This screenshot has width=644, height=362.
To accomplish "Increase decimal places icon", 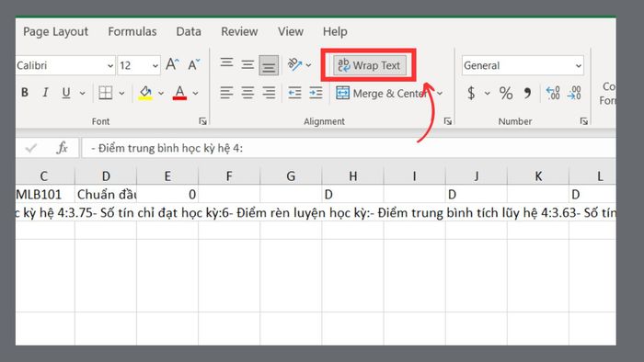I will coord(553,93).
